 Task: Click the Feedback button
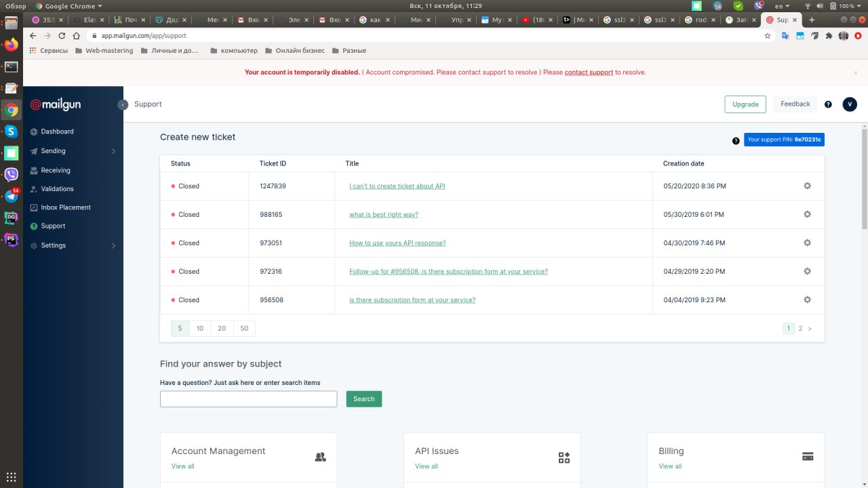tap(795, 104)
